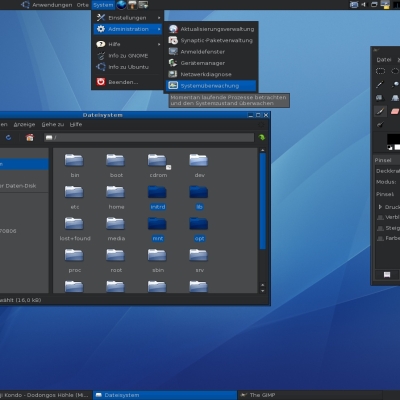Open the terminal launcher icon in top panel
The height and width of the screenshot is (400, 400).
point(143,5)
